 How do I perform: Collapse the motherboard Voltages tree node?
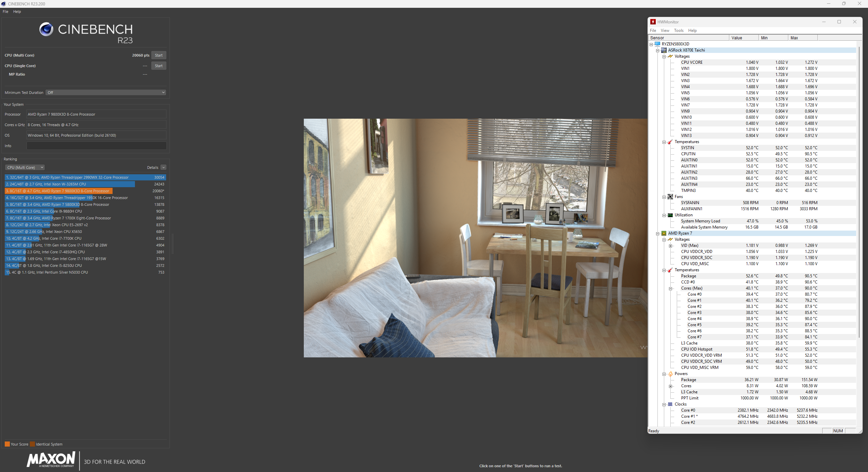(x=664, y=57)
